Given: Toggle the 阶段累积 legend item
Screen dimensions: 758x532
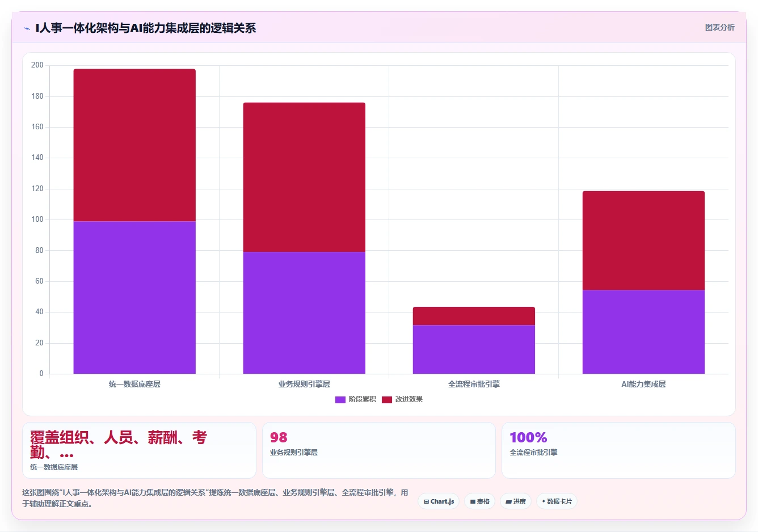Looking at the screenshot, I should [x=356, y=399].
